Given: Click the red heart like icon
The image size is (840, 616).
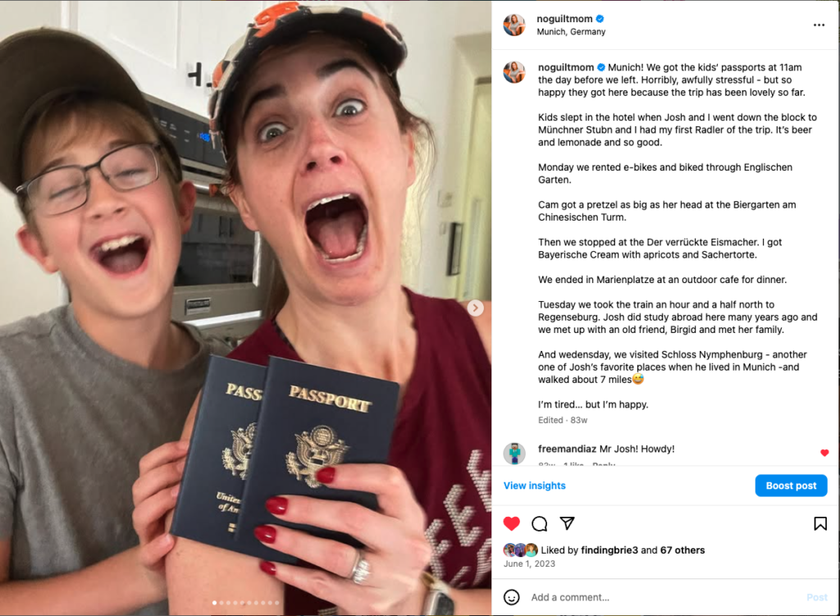Looking at the screenshot, I should point(512,523).
